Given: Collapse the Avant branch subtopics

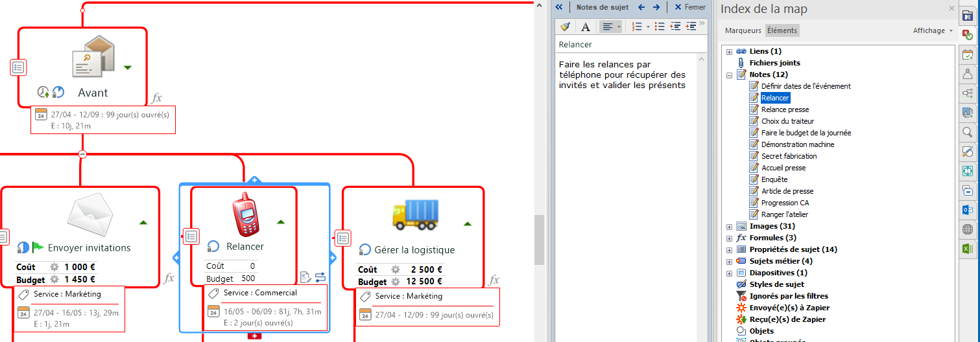Looking at the screenshot, I should (82, 154).
